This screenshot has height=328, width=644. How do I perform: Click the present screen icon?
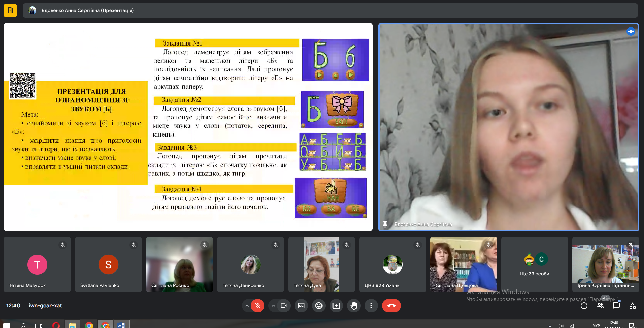(336, 306)
